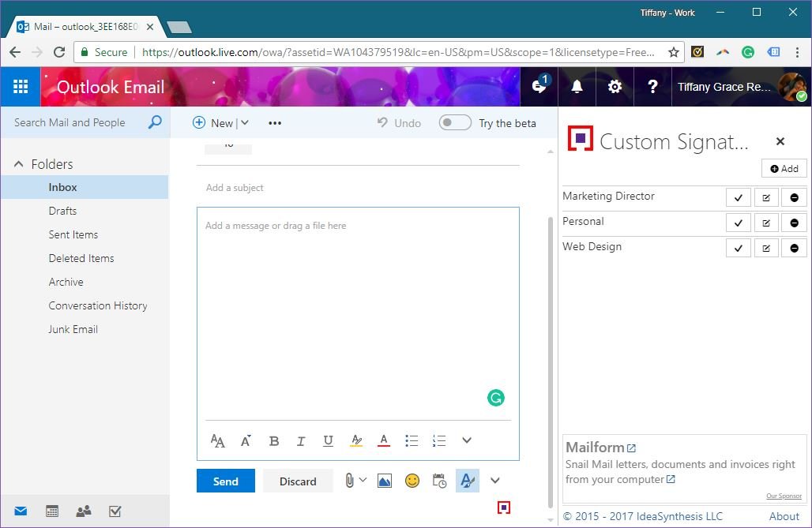The width and height of the screenshot is (812, 528).
Task: Add a new custom signature
Action: pos(784,169)
